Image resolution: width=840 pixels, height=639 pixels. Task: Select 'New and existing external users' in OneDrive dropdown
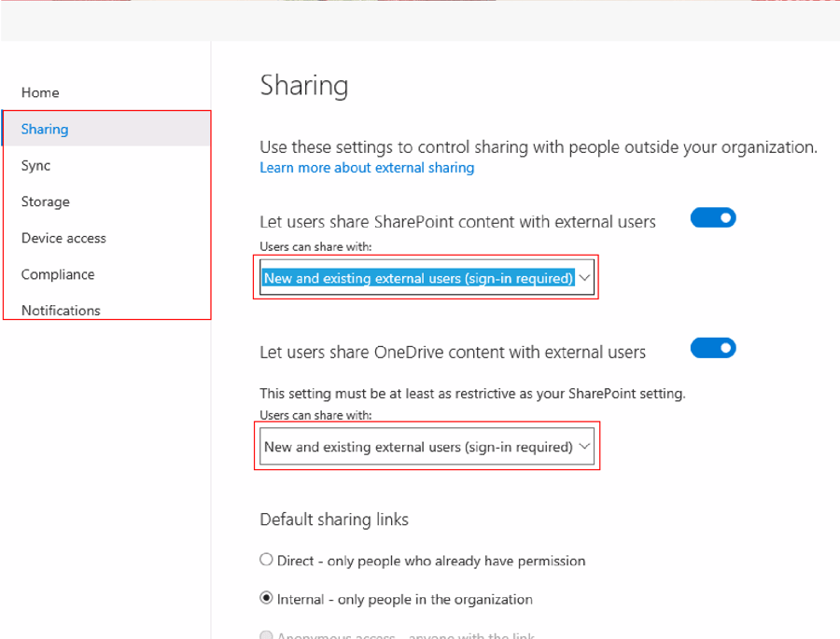[x=415, y=446]
